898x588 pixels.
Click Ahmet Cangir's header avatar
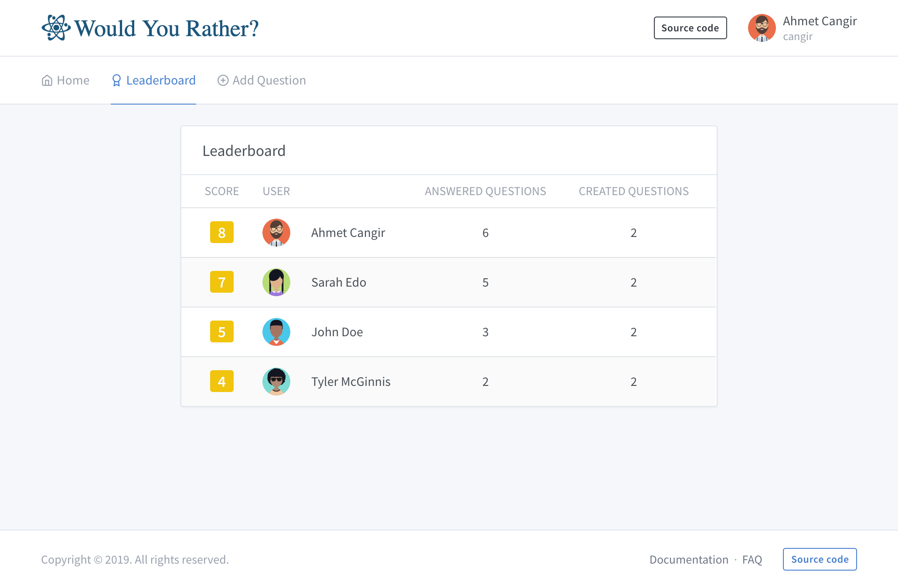click(x=762, y=28)
